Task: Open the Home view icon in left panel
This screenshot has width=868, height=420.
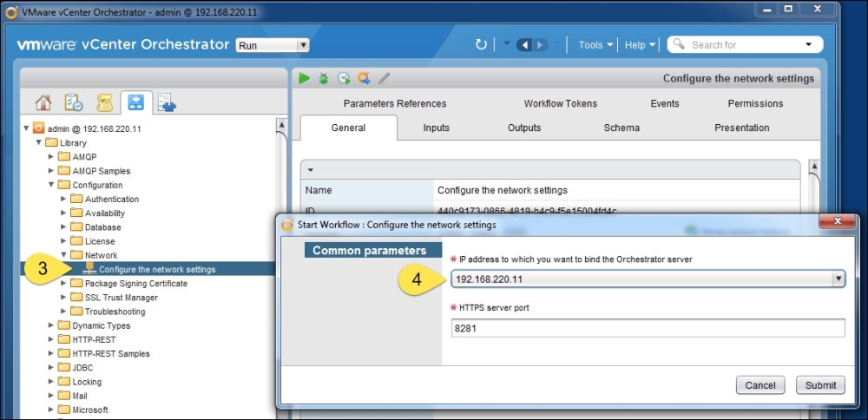Action: (43, 102)
